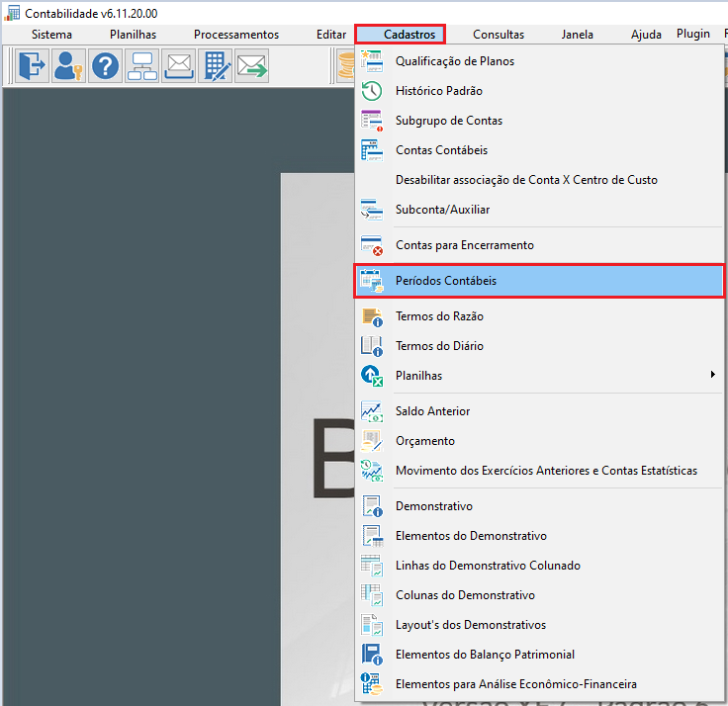Select Histórico Padrão menu entry
This screenshot has width=728, height=706.
[539, 91]
